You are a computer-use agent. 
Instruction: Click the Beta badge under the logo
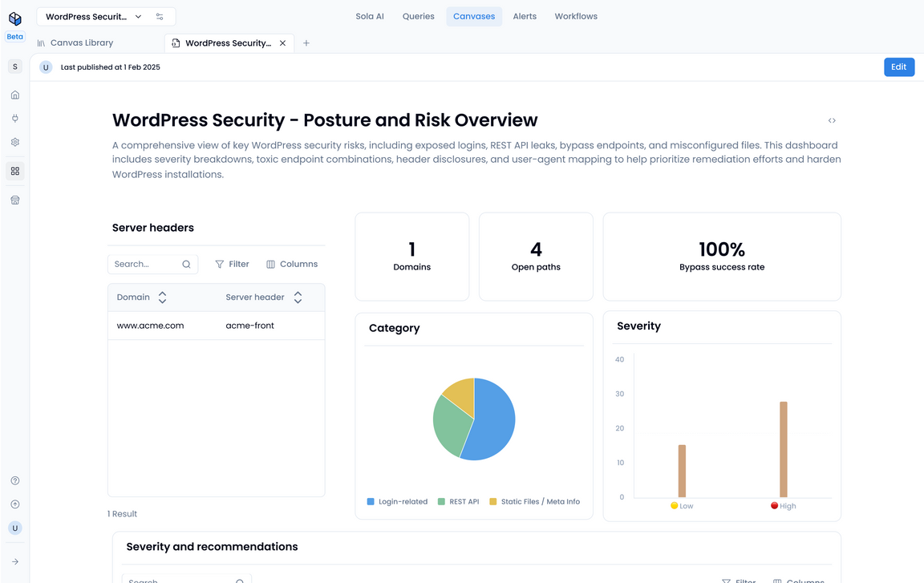14,37
